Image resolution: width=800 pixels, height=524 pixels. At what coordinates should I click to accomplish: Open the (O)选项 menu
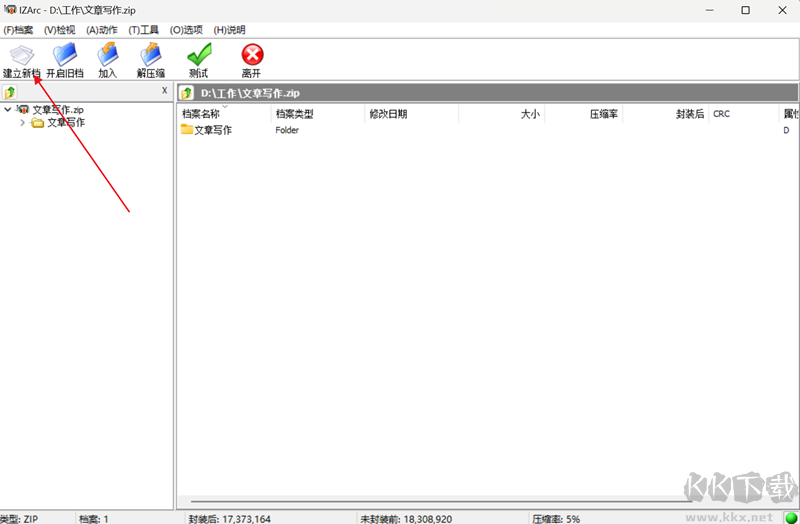tap(186, 30)
